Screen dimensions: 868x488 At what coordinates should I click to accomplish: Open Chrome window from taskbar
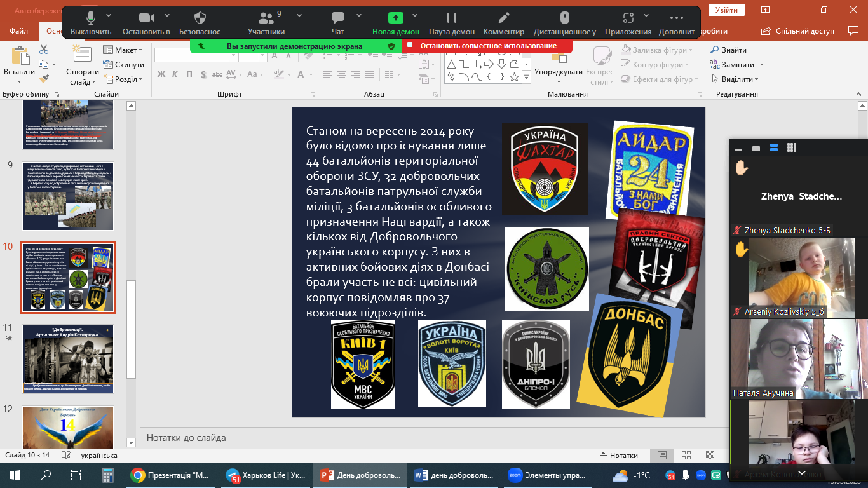[x=170, y=475]
